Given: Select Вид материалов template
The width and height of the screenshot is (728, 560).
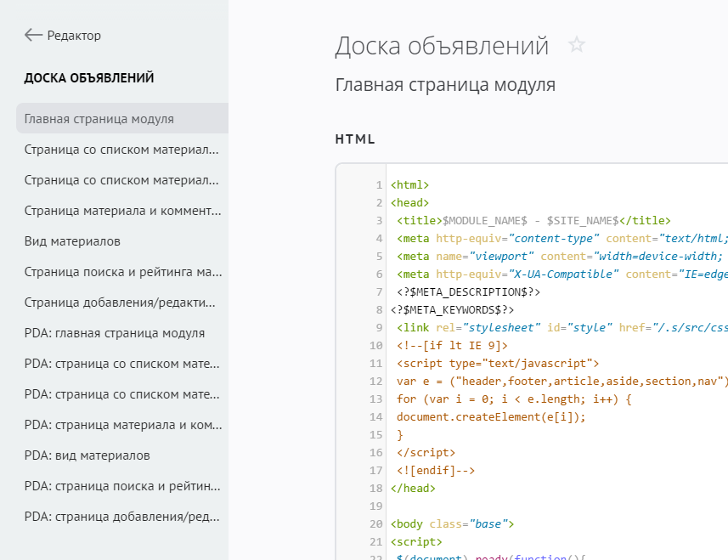Looking at the screenshot, I should pyautogui.click(x=72, y=241).
